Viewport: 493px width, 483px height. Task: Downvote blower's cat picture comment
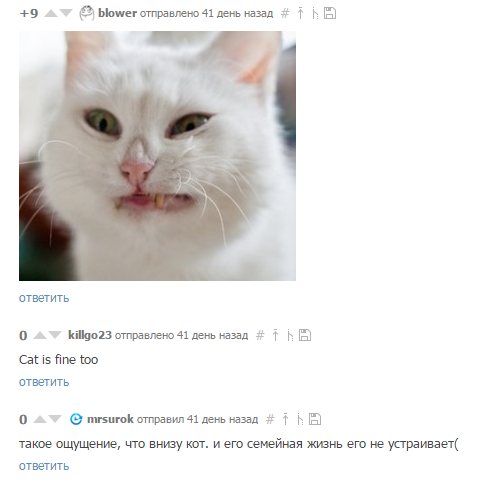(x=66, y=13)
